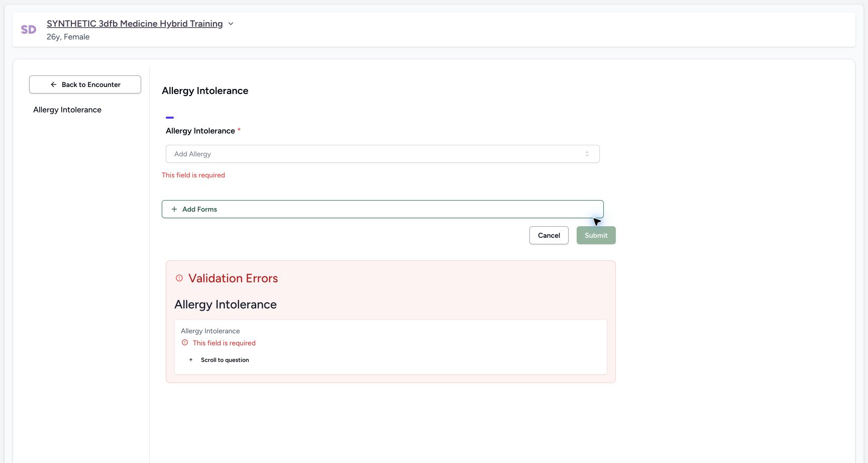Click the up-down arrows in Add Allergy field

click(587, 154)
